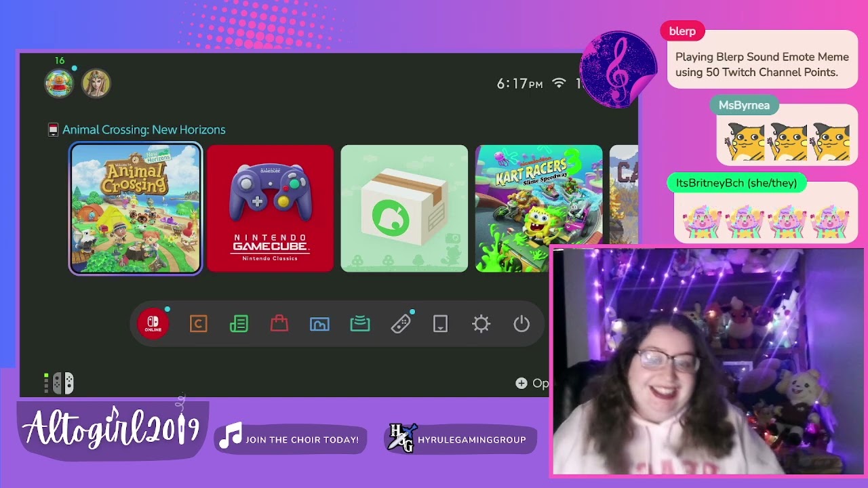Image resolution: width=868 pixels, height=488 pixels.
Task: Click the treble clef channel logo
Action: pos(618,69)
